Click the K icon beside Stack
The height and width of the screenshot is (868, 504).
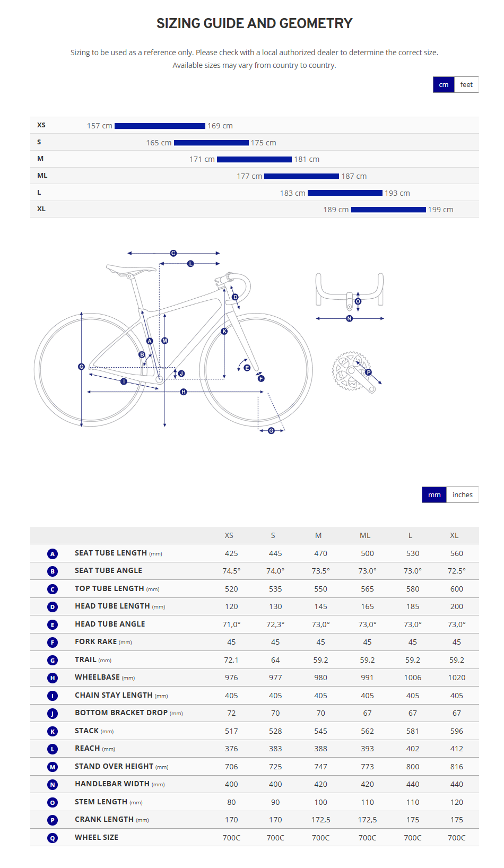click(x=53, y=732)
